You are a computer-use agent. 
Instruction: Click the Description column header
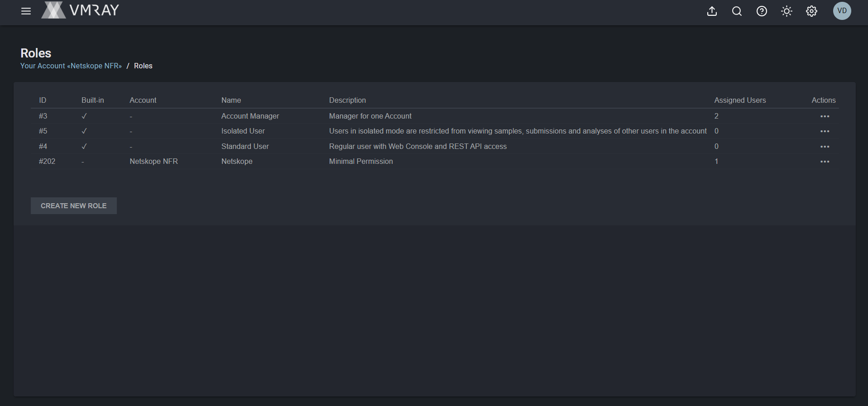click(x=347, y=100)
